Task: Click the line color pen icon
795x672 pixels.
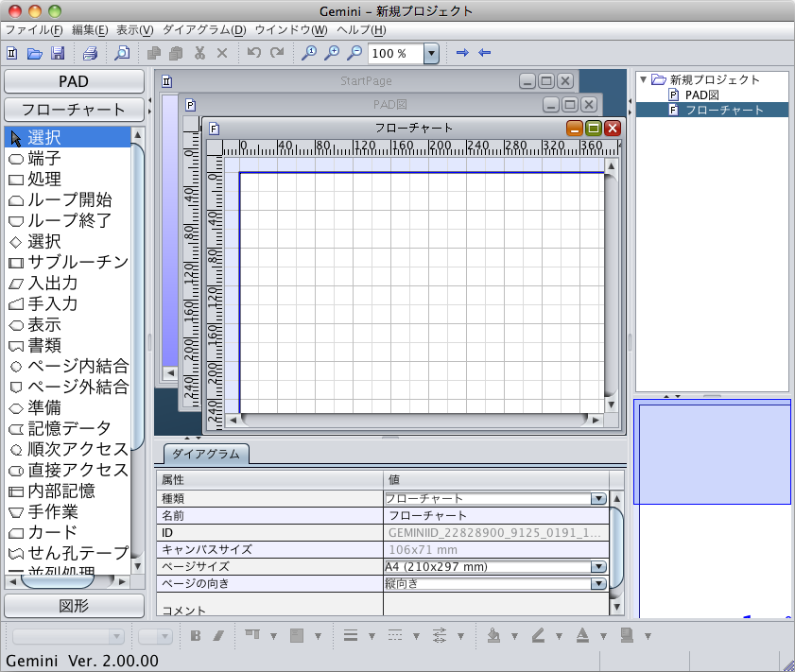Action: 538,635
